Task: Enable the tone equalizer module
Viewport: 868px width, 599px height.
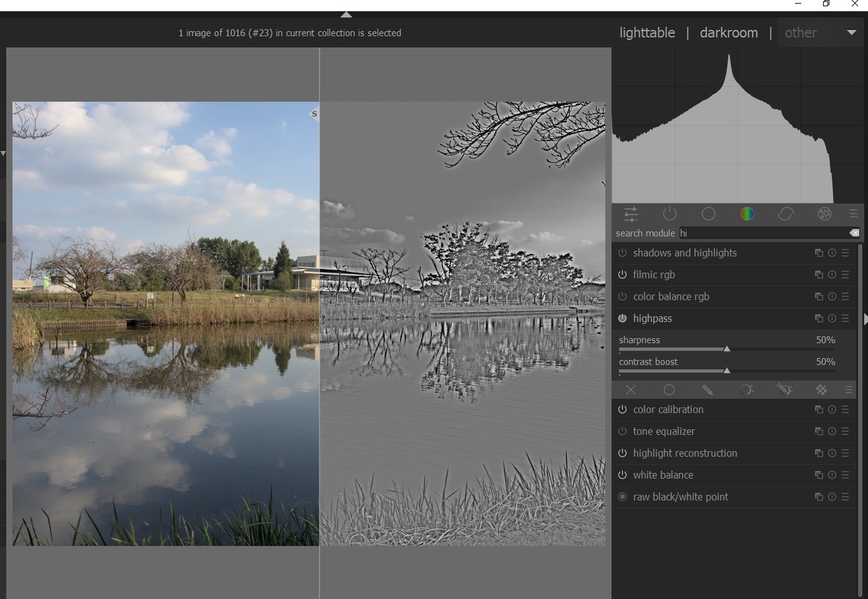Action: [622, 431]
